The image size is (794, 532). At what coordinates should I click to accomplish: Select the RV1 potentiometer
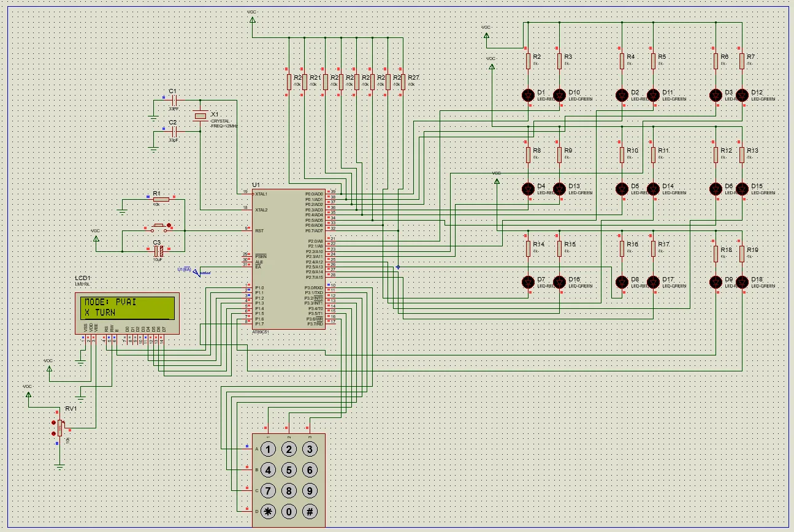pos(59,428)
